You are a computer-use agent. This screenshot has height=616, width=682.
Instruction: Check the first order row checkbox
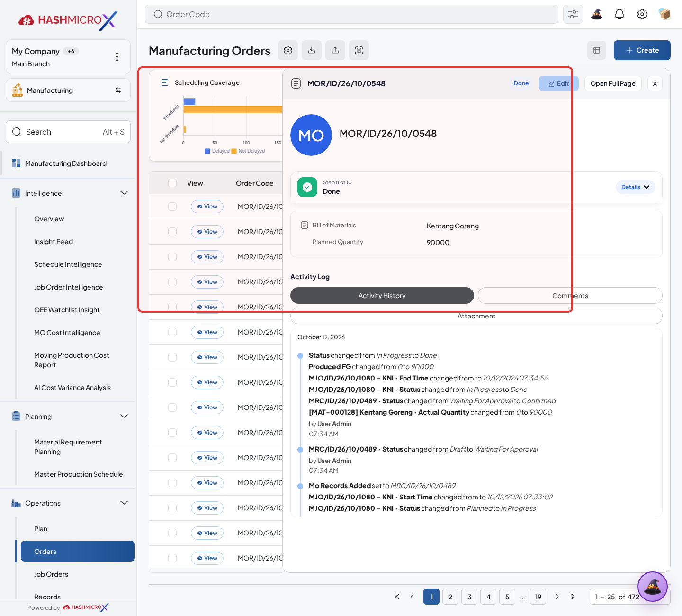click(x=172, y=207)
